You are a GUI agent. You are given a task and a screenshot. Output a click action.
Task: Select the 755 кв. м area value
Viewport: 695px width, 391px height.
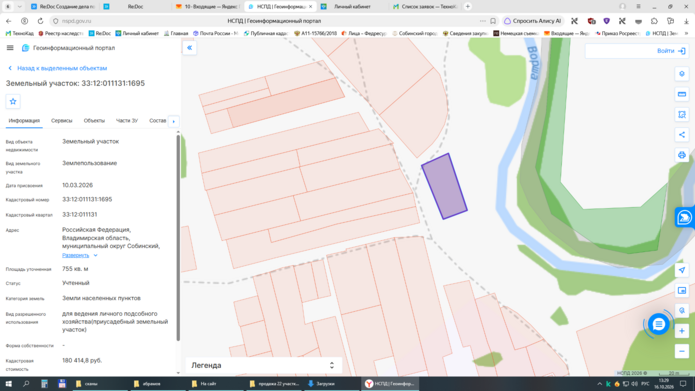click(x=75, y=269)
